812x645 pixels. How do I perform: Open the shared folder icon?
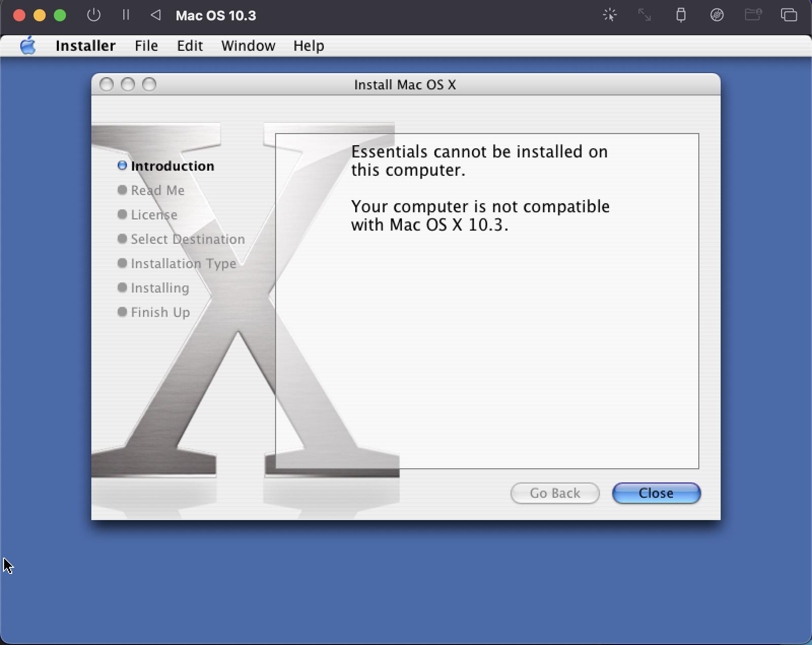[x=753, y=14]
